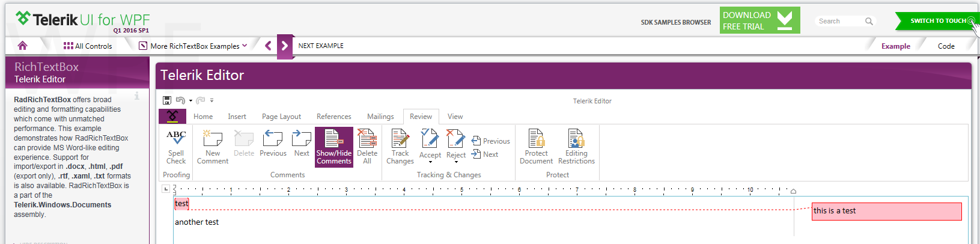This screenshot has width=980, height=244.
Task: Open the Home ribbon tab
Action: 203,117
